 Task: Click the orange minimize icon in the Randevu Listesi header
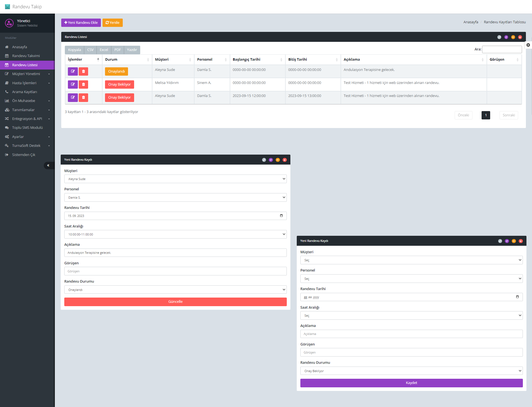point(513,37)
